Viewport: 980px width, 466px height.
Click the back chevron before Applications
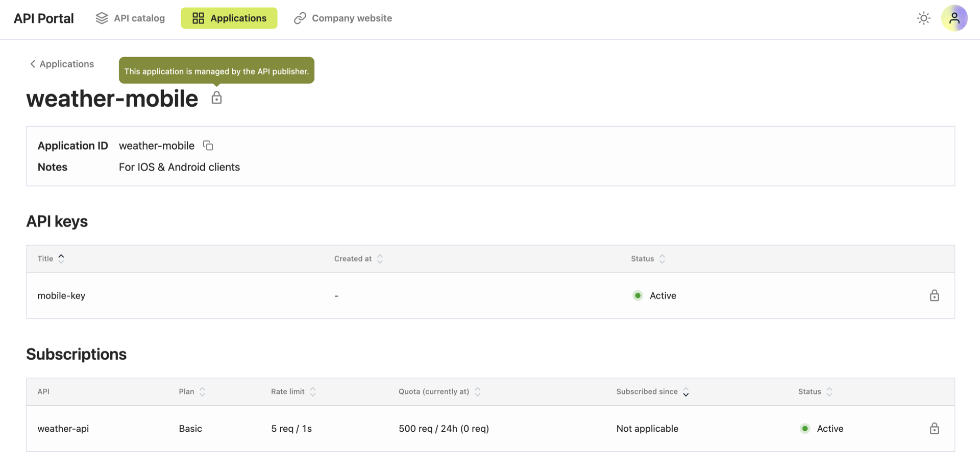(x=33, y=64)
